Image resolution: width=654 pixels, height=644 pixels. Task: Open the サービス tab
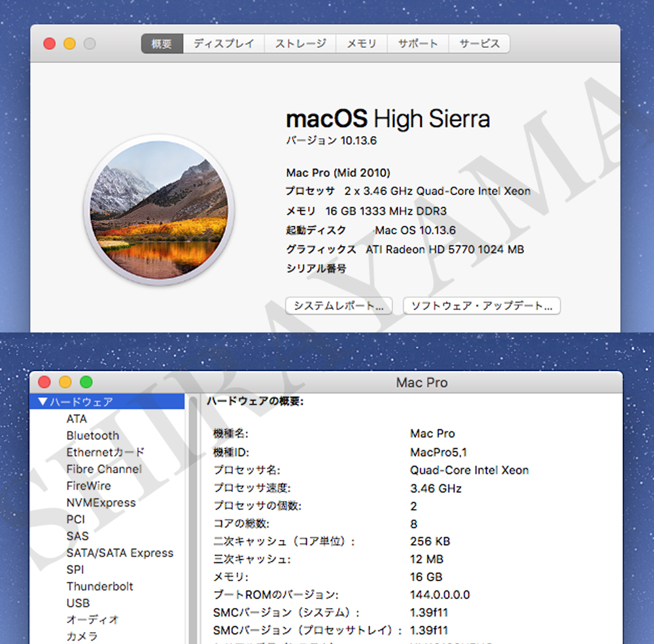pos(479,44)
